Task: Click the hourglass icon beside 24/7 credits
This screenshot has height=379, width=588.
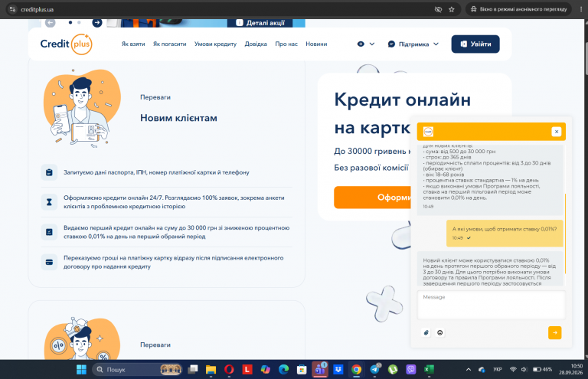Action: click(x=49, y=202)
